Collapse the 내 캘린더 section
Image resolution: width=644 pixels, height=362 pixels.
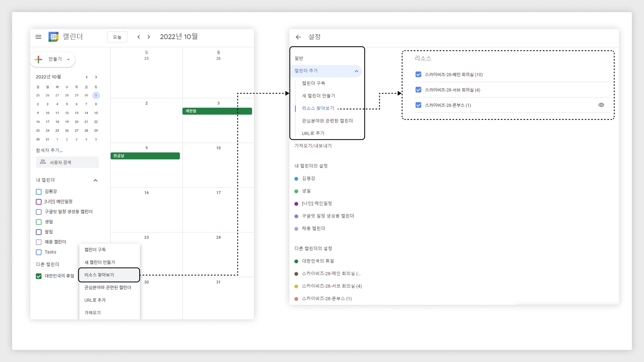click(x=95, y=180)
